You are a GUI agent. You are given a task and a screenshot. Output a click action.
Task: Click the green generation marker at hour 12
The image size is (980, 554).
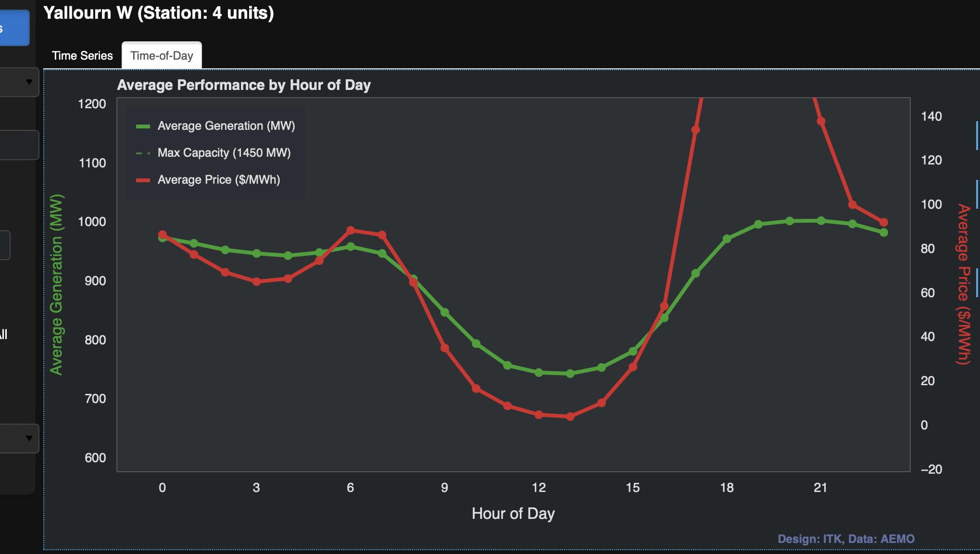click(539, 372)
